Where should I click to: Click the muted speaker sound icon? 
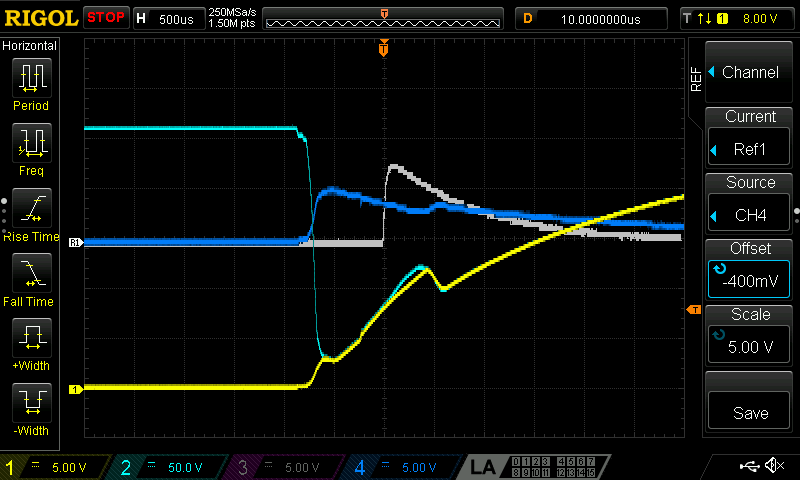774,465
